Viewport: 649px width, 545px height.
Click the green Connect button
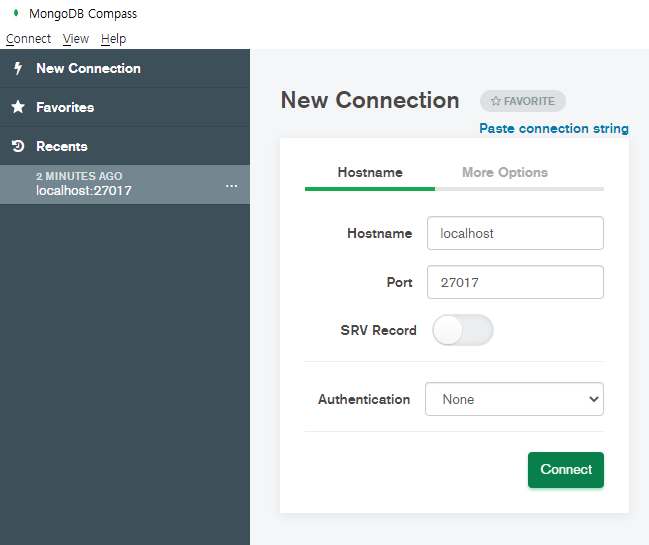tap(566, 470)
